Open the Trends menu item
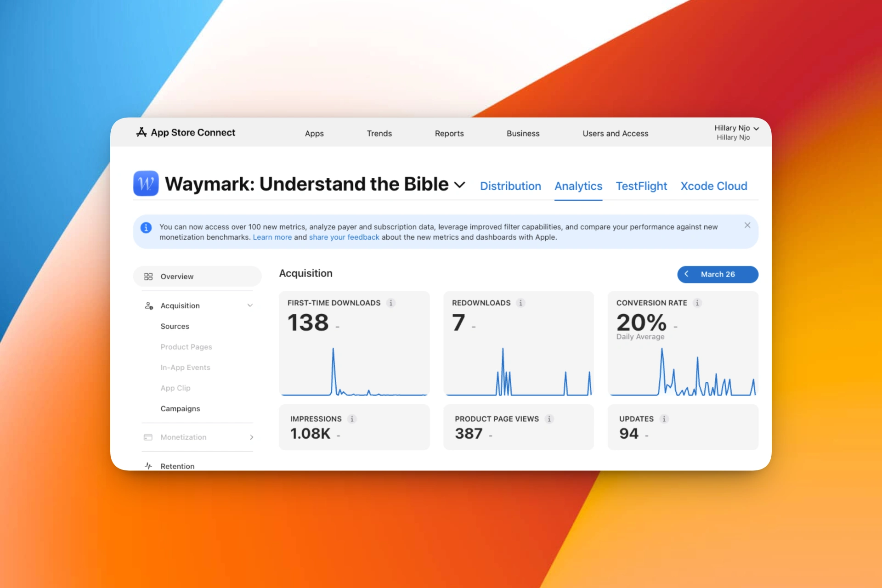Viewport: 882px width, 588px height. pyautogui.click(x=379, y=134)
